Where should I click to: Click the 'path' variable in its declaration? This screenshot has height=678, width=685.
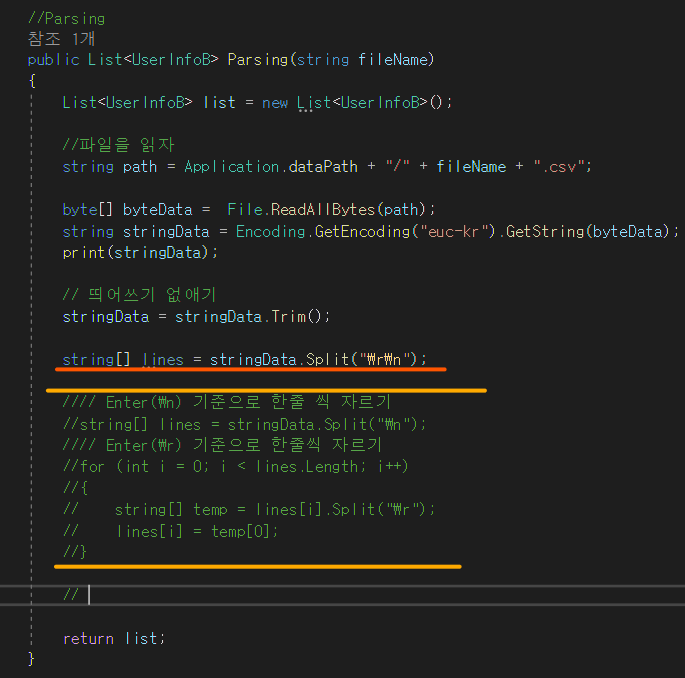[x=140, y=166]
